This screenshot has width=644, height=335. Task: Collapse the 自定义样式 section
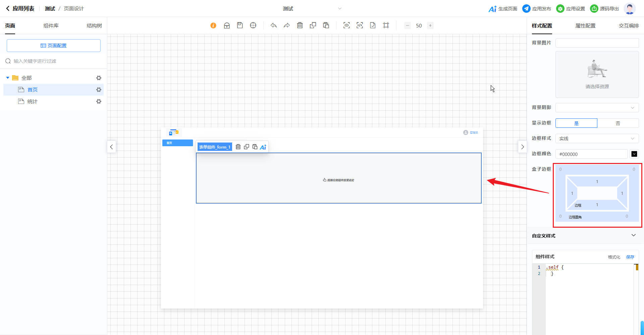click(633, 235)
